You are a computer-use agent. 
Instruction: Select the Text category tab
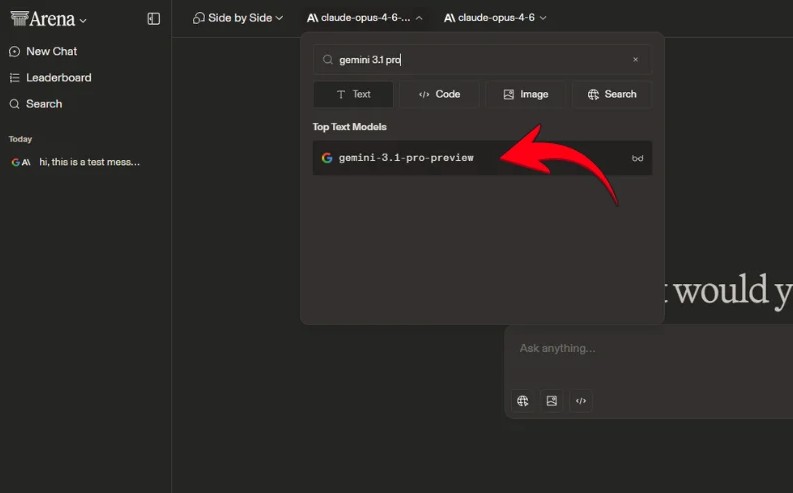coord(353,94)
